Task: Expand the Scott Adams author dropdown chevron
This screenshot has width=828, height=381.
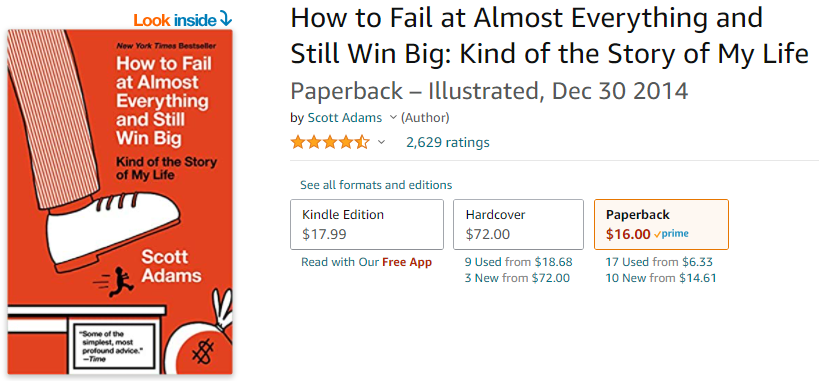Action: (392, 117)
